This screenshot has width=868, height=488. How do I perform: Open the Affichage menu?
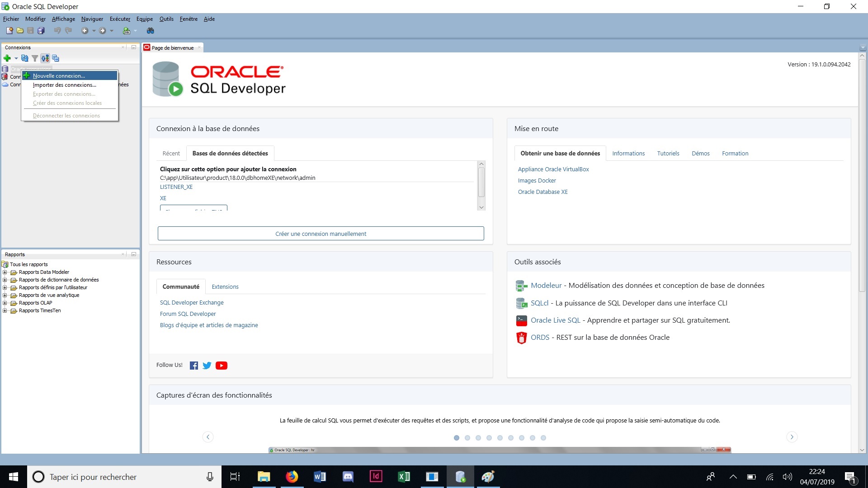pyautogui.click(x=63, y=19)
